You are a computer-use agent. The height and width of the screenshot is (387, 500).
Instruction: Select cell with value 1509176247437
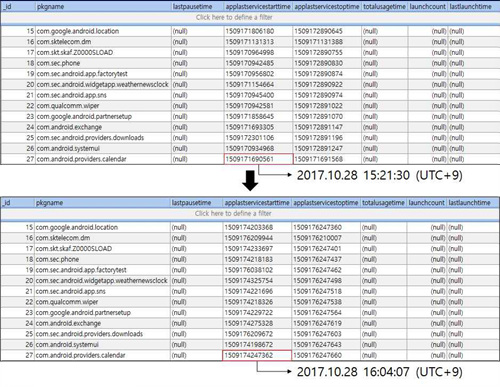coord(326,259)
